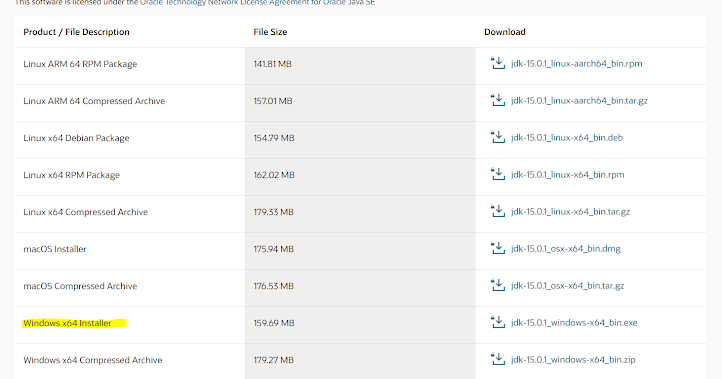Screen dimensions: 722x379
Task: Download jdk-15.0.1_osx-x64_bin.tar.gz link
Action: [568, 286]
